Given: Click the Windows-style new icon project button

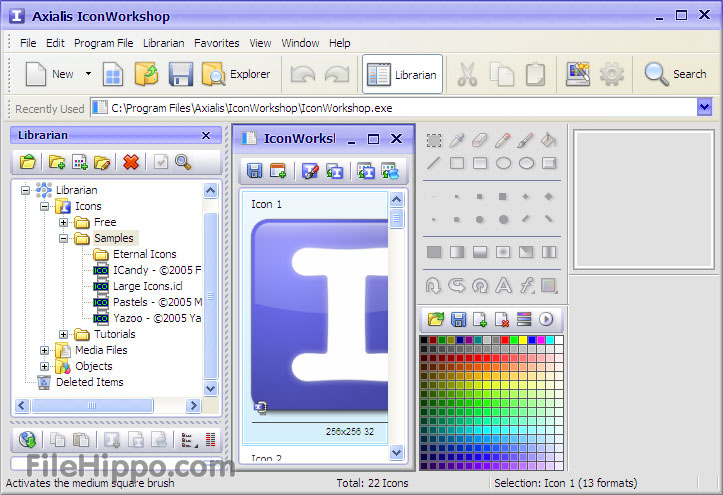Looking at the screenshot, I should pyautogui.click(x=113, y=74).
